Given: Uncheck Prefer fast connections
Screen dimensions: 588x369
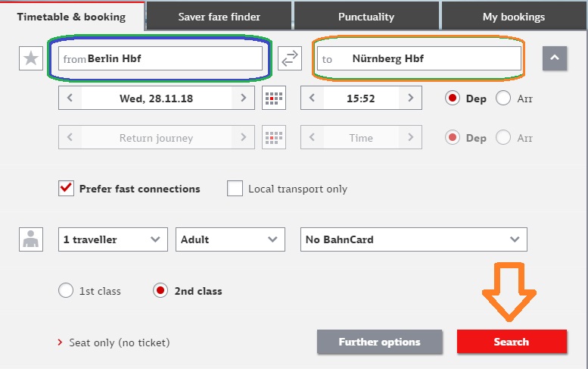Looking at the screenshot, I should [66, 189].
